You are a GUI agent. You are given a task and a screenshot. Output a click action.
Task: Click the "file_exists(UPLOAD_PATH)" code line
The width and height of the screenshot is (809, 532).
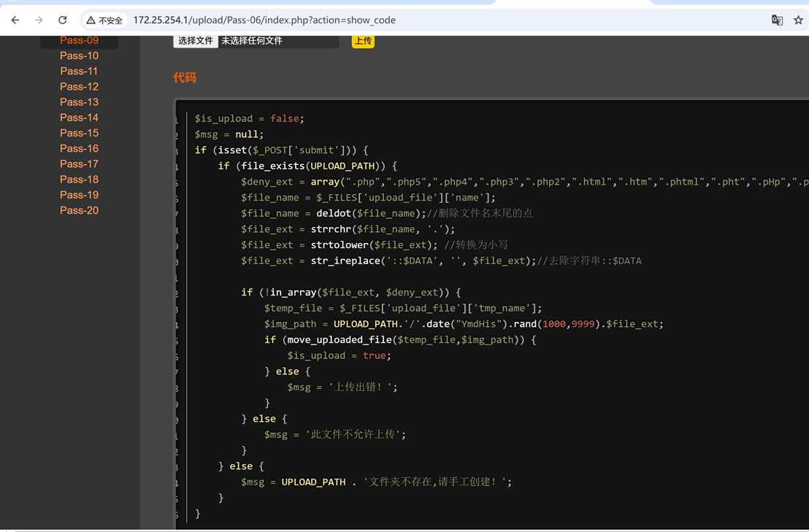[x=307, y=166]
